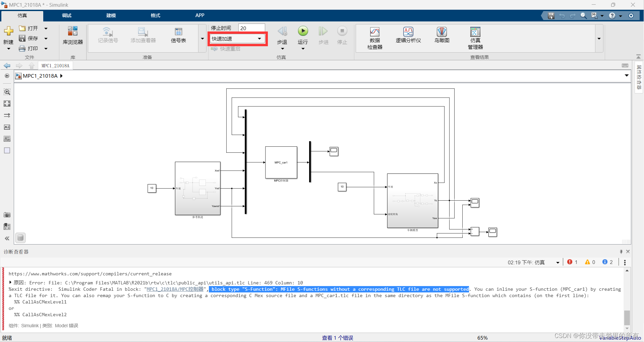Click Fit to View in the palette
The width and height of the screenshot is (644, 342).
click(7, 104)
